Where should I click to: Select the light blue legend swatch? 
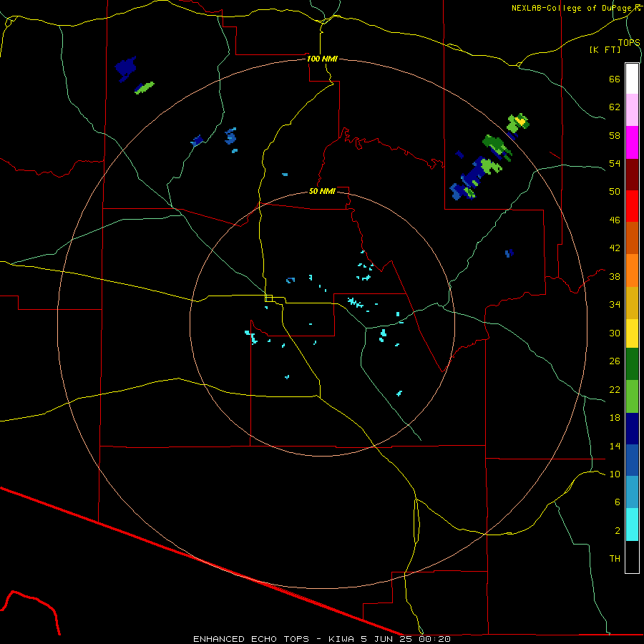point(632,492)
